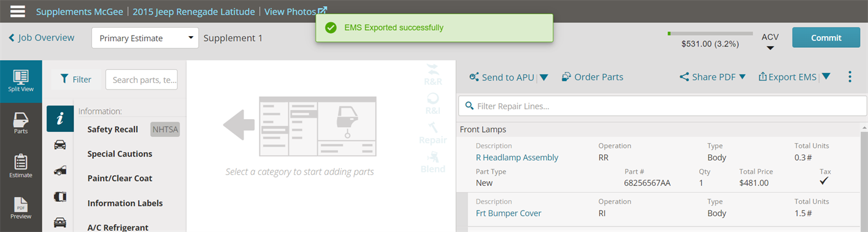Click the R&I operation icon

432,104
